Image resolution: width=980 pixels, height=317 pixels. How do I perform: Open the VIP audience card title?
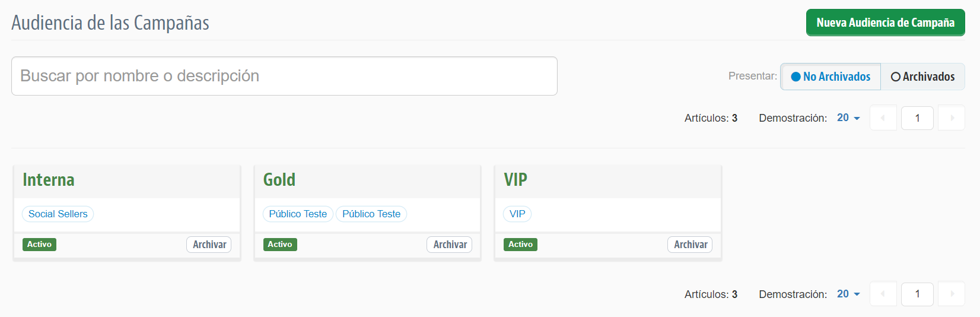coord(516,180)
